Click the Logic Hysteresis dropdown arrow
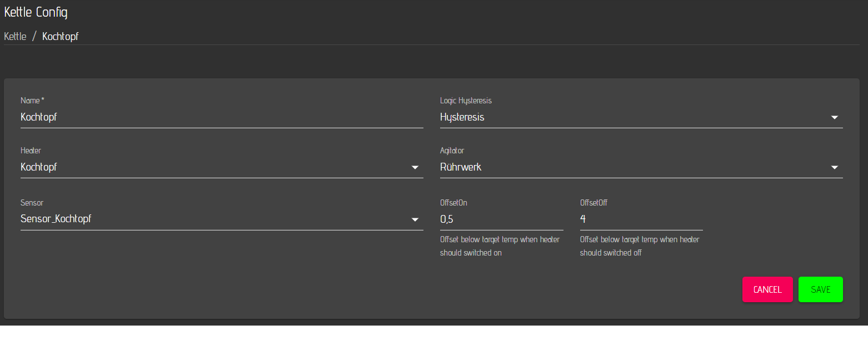Viewport: 868px width, 360px height. tap(834, 118)
